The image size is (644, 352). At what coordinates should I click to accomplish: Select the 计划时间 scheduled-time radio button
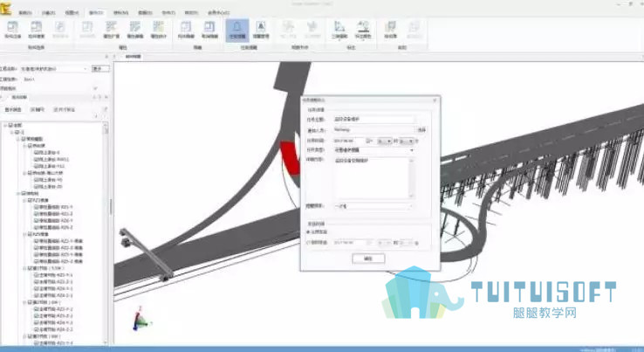[308, 243]
